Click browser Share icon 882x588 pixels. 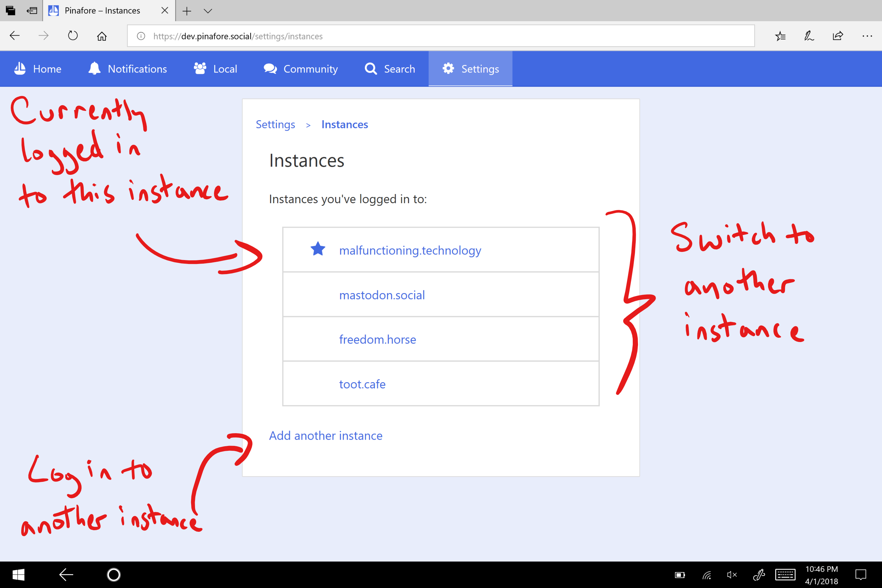click(x=838, y=36)
